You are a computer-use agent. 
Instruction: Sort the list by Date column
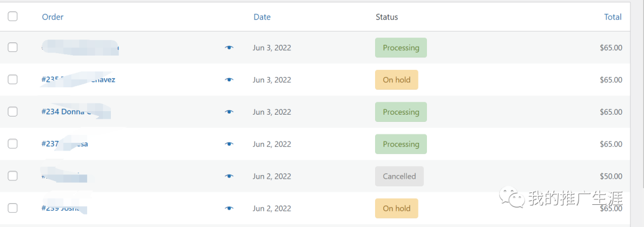pos(262,17)
